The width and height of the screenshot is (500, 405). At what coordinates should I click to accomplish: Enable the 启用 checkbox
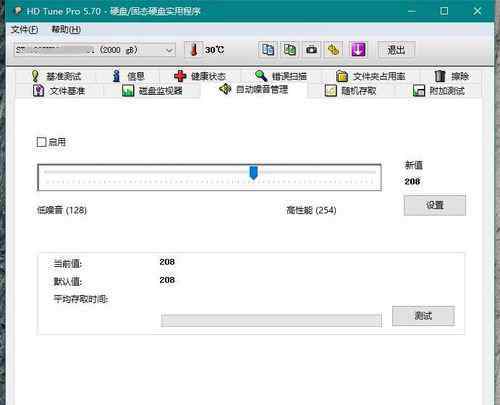(41, 142)
